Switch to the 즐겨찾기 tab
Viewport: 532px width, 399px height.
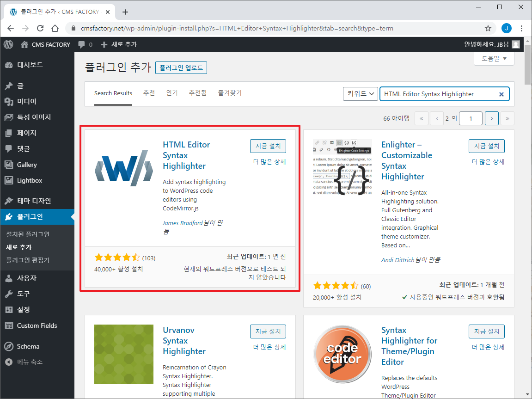click(x=230, y=93)
